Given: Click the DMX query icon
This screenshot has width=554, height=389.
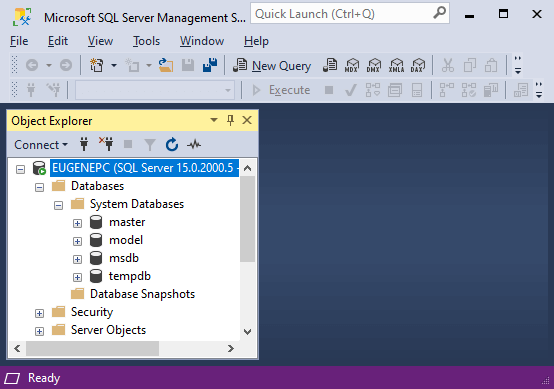Looking at the screenshot, I should click(374, 65).
